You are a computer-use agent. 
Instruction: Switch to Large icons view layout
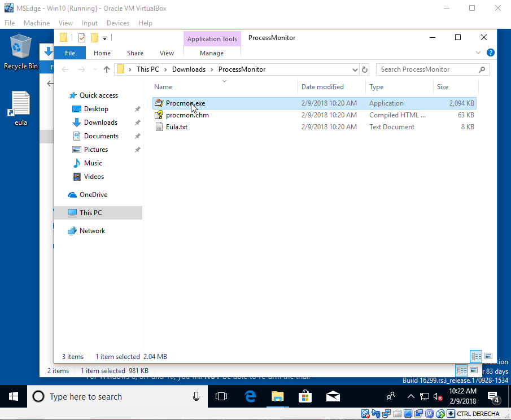pos(488,356)
